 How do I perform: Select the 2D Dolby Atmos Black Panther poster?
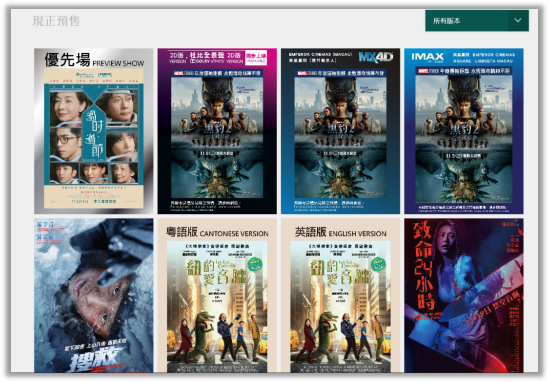click(x=217, y=131)
